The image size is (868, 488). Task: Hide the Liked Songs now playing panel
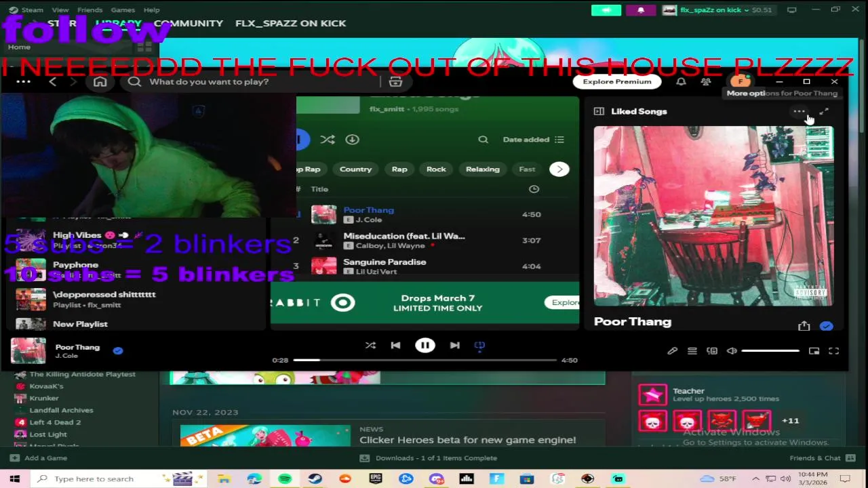[599, 111]
